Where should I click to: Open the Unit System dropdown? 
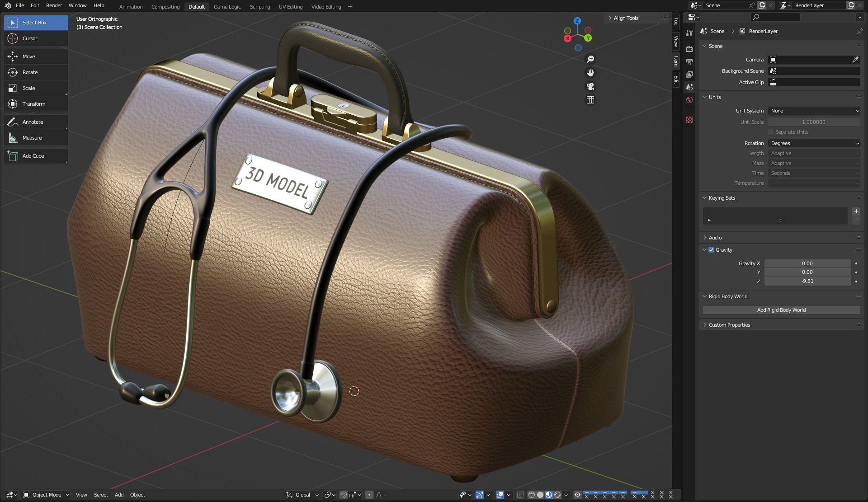814,111
